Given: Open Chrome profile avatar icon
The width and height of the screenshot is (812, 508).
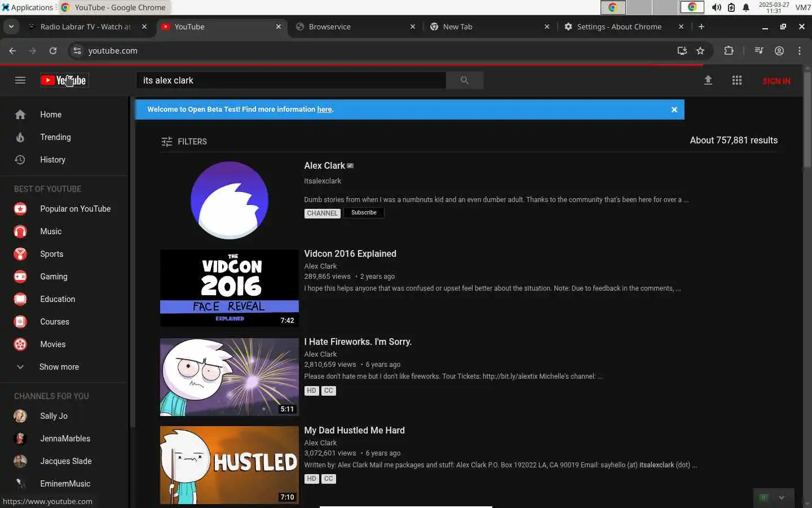Looking at the screenshot, I should 779,51.
